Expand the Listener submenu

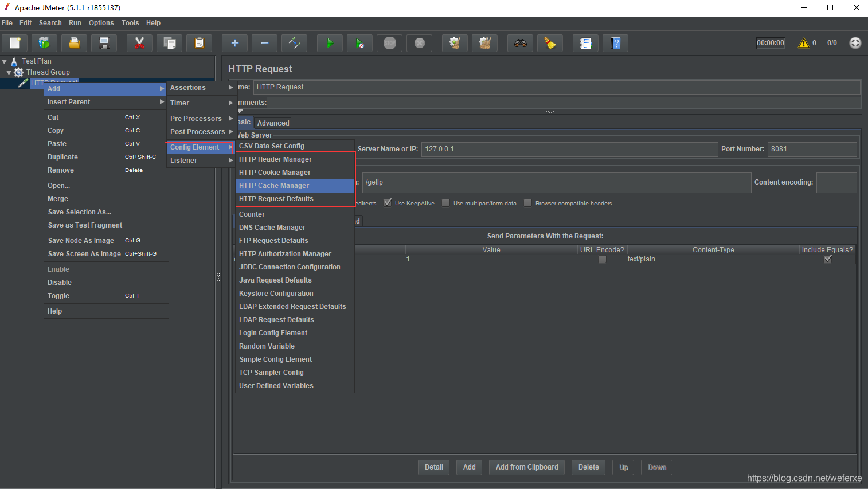tap(201, 161)
